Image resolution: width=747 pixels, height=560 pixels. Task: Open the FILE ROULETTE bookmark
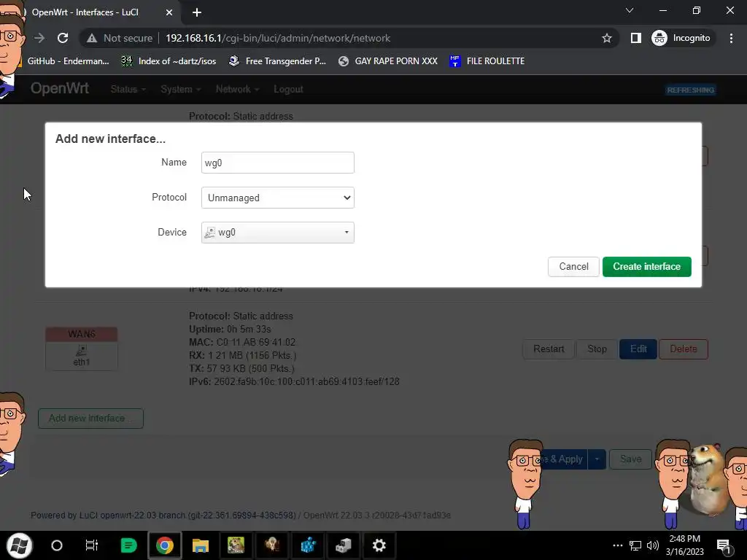(x=487, y=61)
